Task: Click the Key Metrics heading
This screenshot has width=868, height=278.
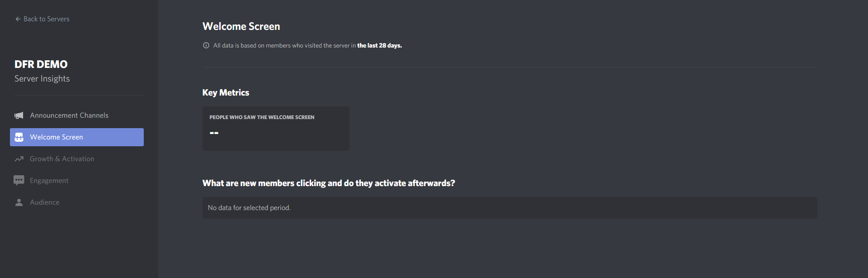Action: pos(226,92)
